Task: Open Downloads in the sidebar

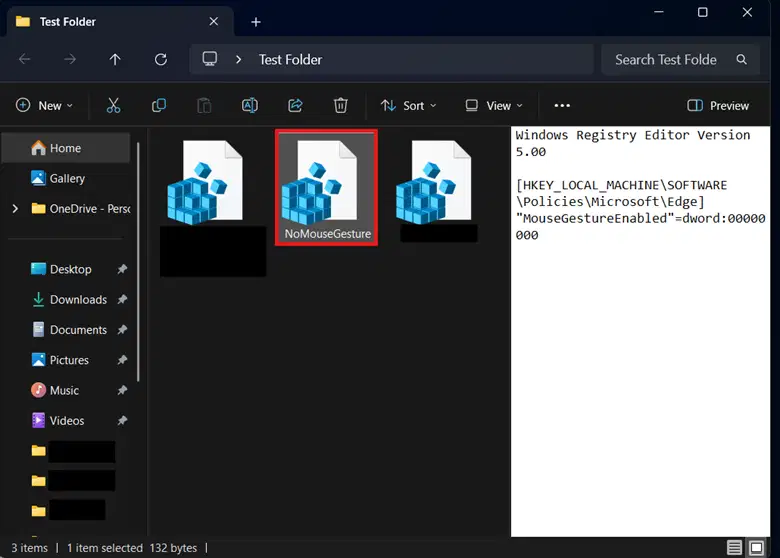Action: point(69,299)
